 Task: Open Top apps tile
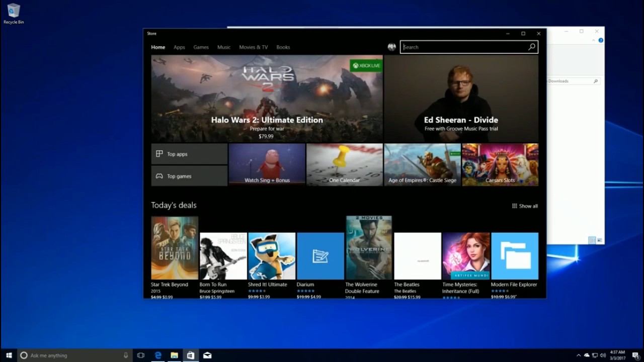pos(189,154)
